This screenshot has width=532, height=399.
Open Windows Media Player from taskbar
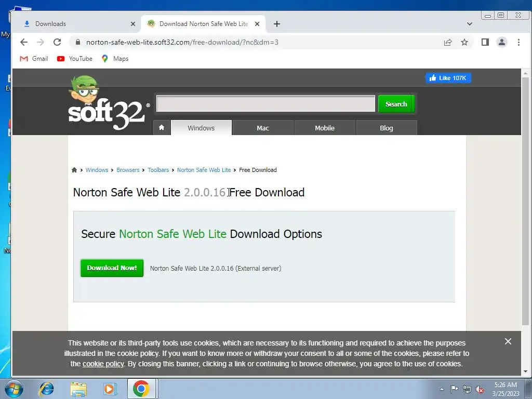110,389
